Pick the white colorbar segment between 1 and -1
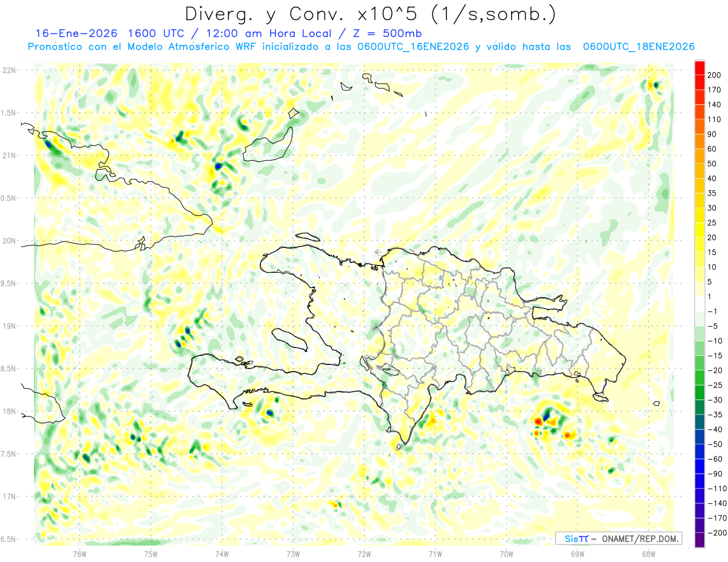Image resolution: width=728 pixels, height=562 pixels. coord(699,304)
